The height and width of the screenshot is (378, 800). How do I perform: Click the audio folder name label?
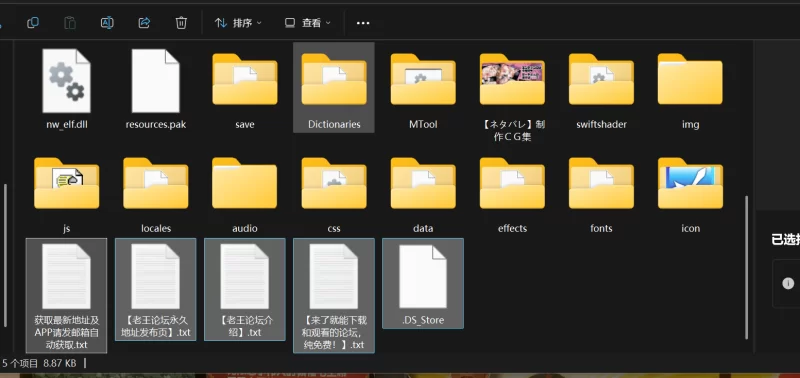tap(245, 229)
